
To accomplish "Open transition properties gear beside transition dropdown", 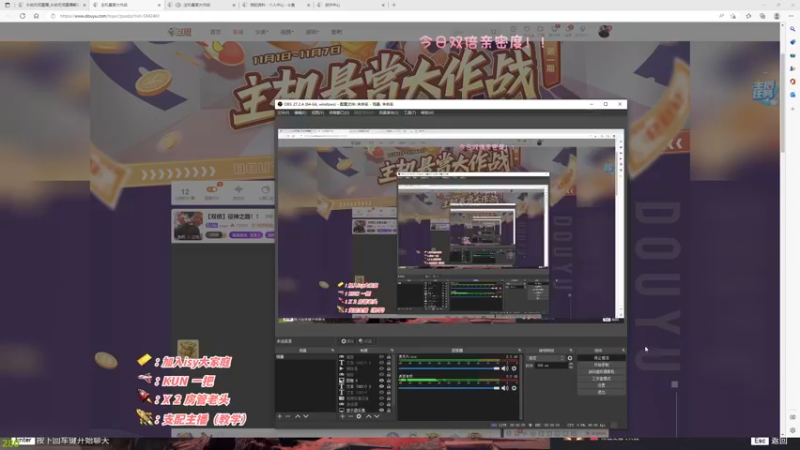I will (570, 358).
